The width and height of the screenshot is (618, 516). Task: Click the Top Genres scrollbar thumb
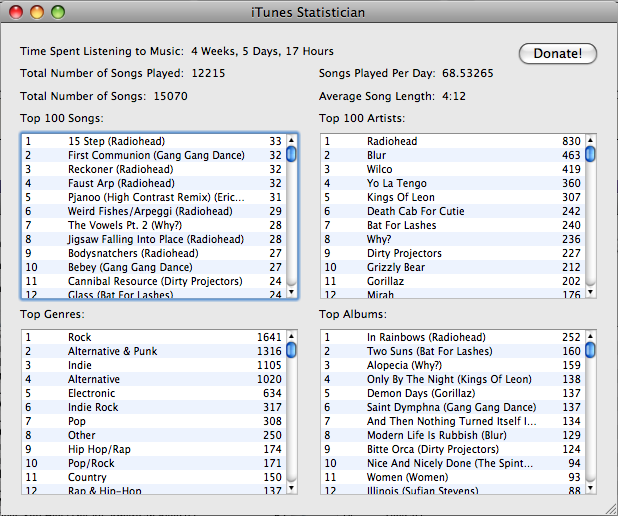(x=291, y=350)
